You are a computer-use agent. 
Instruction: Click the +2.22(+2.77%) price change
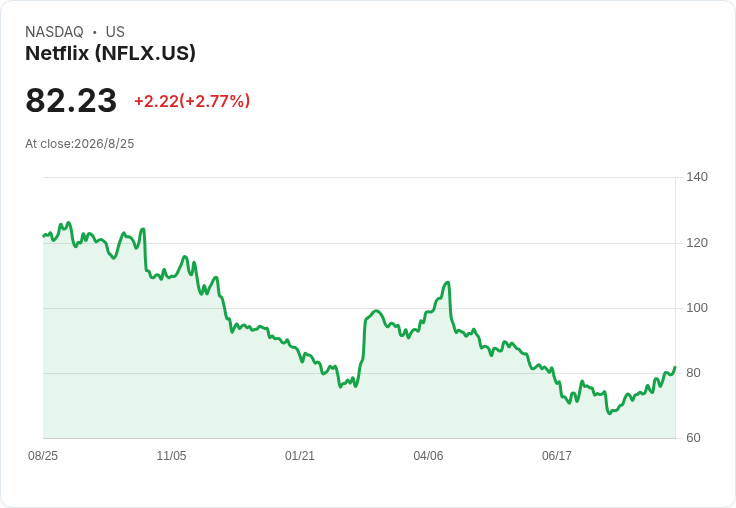tap(192, 101)
